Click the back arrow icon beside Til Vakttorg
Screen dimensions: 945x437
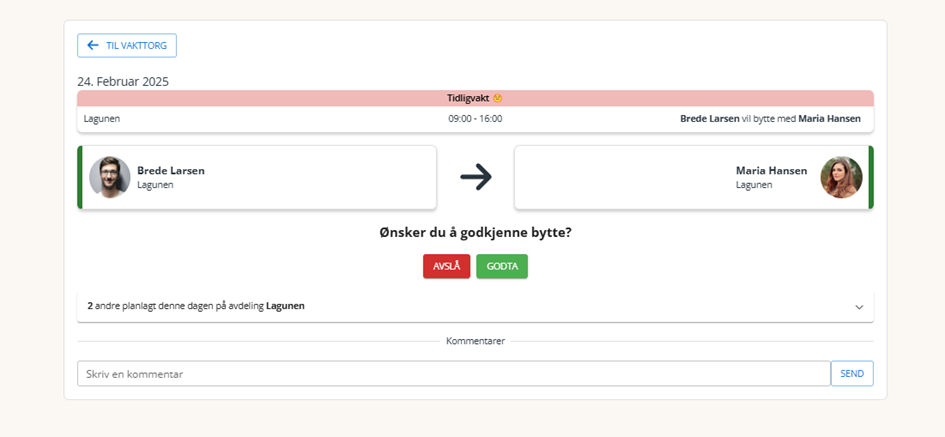click(93, 45)
